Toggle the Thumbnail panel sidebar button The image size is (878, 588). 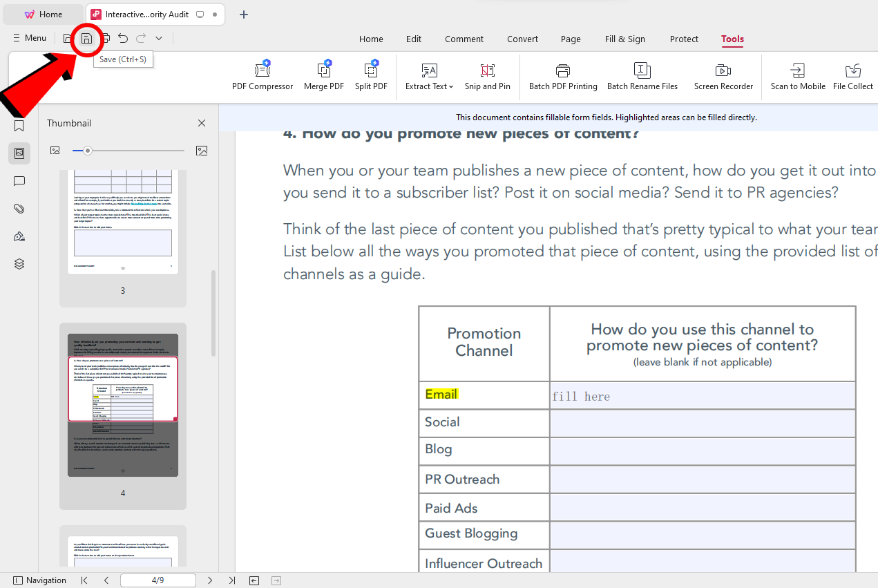pos(19,153)
